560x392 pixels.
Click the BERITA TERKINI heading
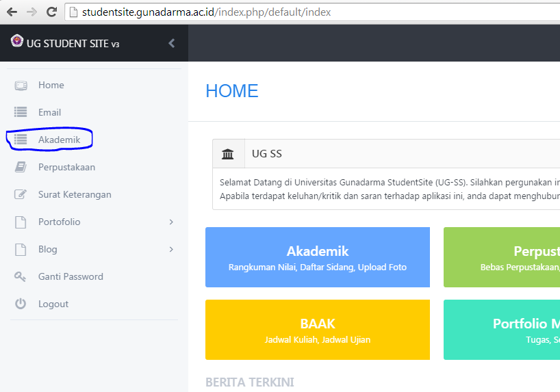(250, 382)
